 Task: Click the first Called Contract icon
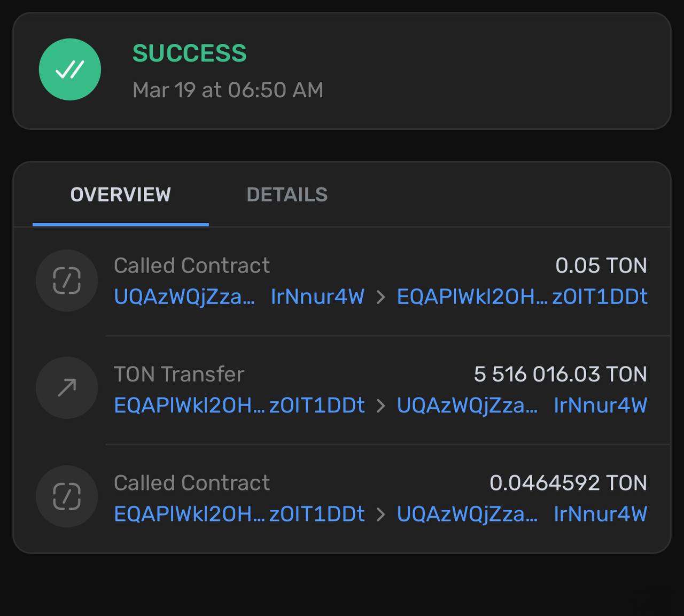(67, 280)
